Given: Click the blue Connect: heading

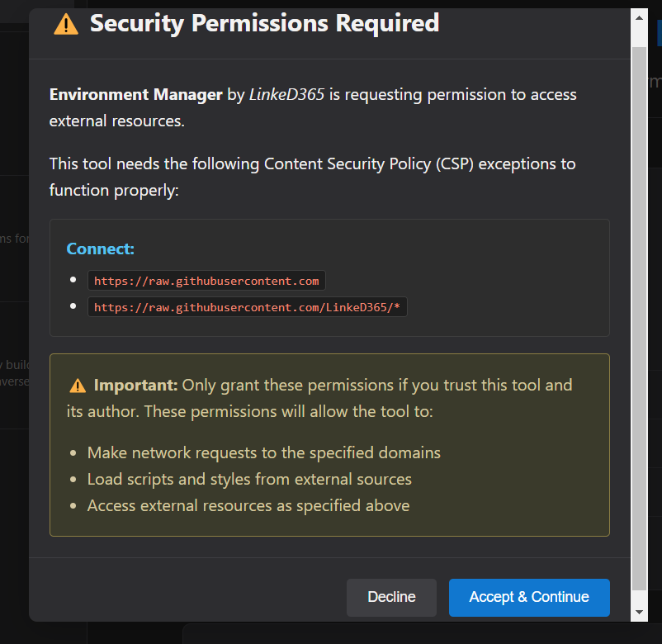Looking at the screenshot, I should (x=100, y=249).
